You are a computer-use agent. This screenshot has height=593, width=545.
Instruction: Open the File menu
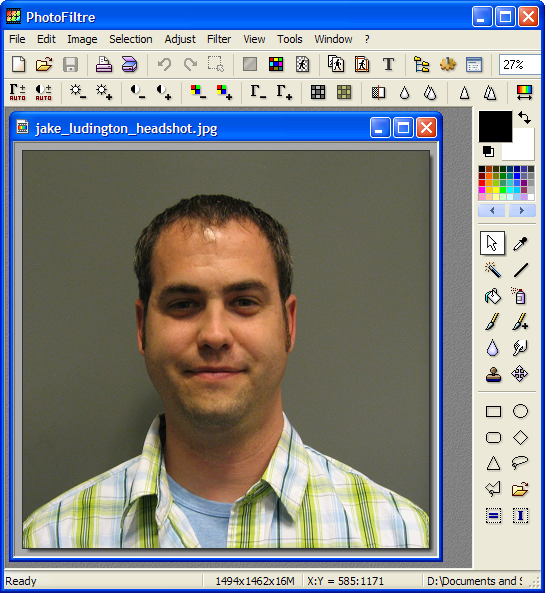click(x=17, y=39)
